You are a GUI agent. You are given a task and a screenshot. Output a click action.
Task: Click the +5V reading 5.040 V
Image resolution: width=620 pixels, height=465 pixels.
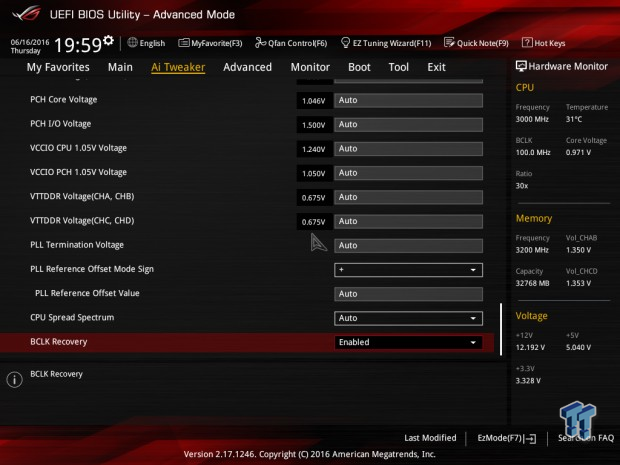pos(578,347)
